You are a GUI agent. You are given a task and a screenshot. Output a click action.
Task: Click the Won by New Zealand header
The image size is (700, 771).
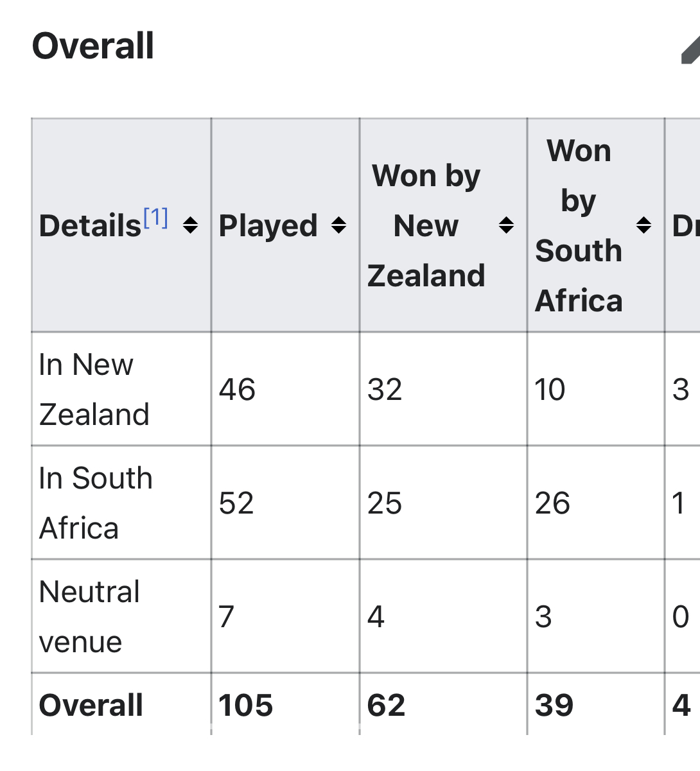coord(426,225)
